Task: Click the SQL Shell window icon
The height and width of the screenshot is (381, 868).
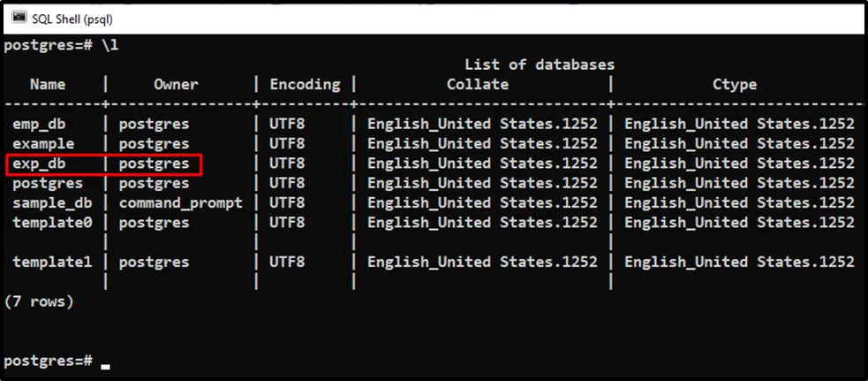Action: (18, 18)
